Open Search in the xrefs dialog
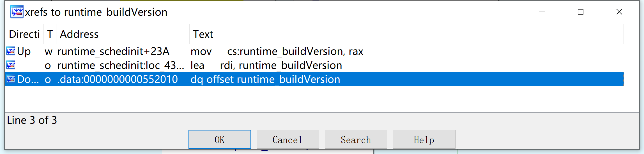The image size is (644, 154). pyautogui.click(x=356, y=139)
